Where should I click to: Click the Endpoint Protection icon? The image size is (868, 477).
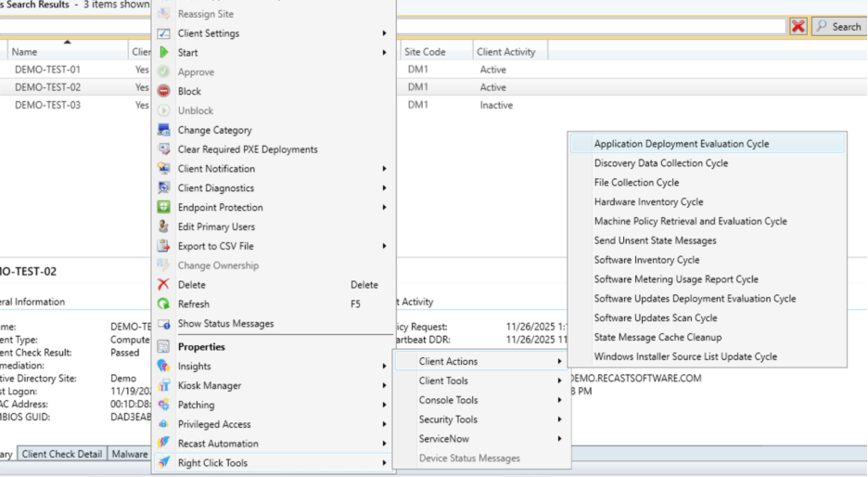(164, 208)
